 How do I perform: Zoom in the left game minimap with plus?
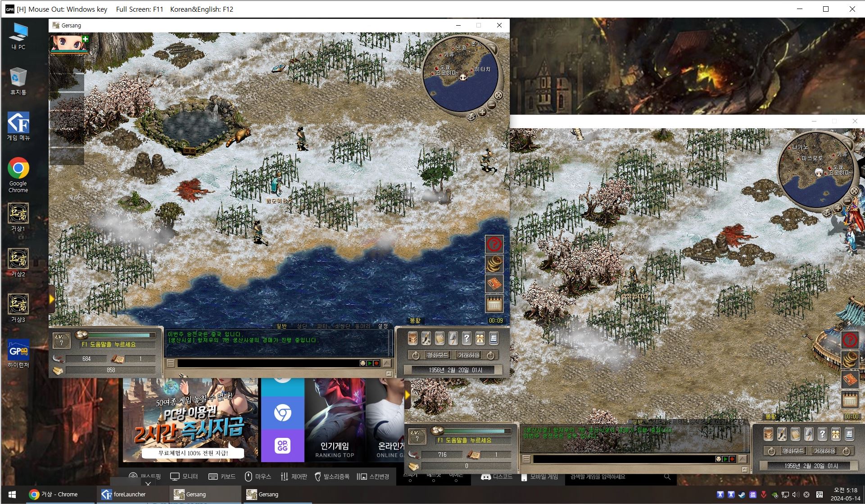482,112
